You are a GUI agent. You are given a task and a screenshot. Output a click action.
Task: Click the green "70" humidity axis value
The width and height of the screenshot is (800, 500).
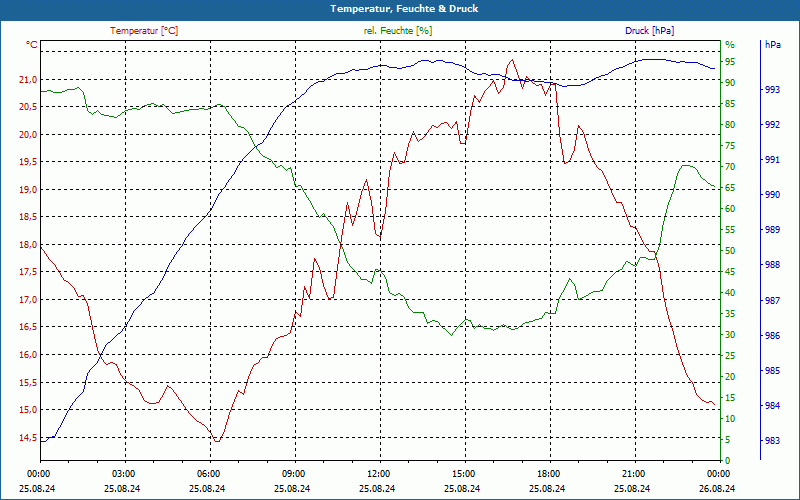730,167
